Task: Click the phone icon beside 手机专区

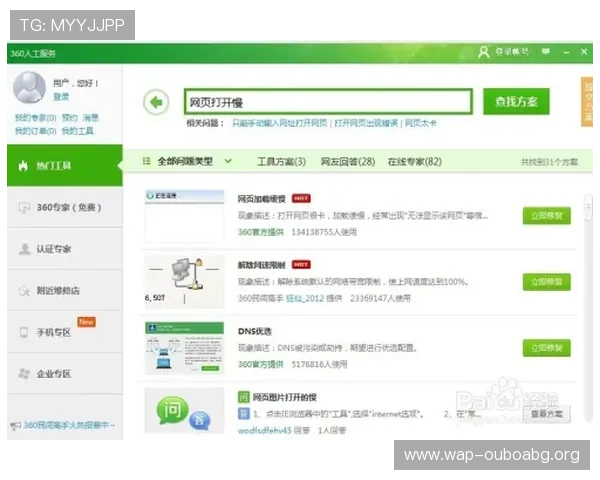Action: click(24, 332)
